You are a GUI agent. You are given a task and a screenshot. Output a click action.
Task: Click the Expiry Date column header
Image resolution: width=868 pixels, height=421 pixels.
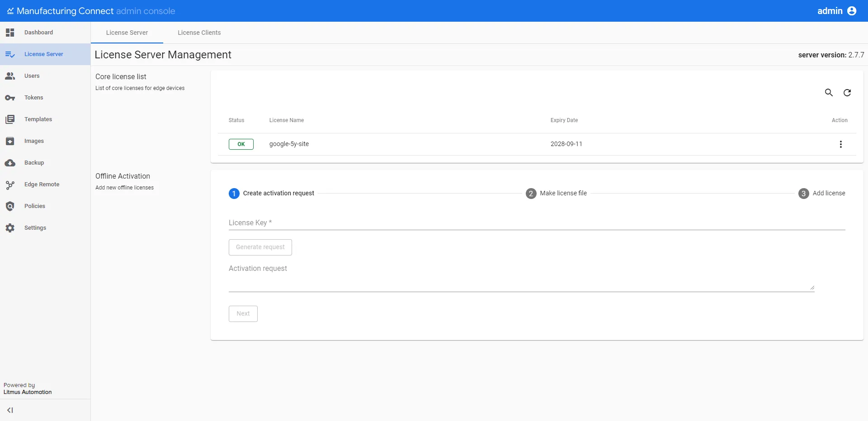coord(564,120)
